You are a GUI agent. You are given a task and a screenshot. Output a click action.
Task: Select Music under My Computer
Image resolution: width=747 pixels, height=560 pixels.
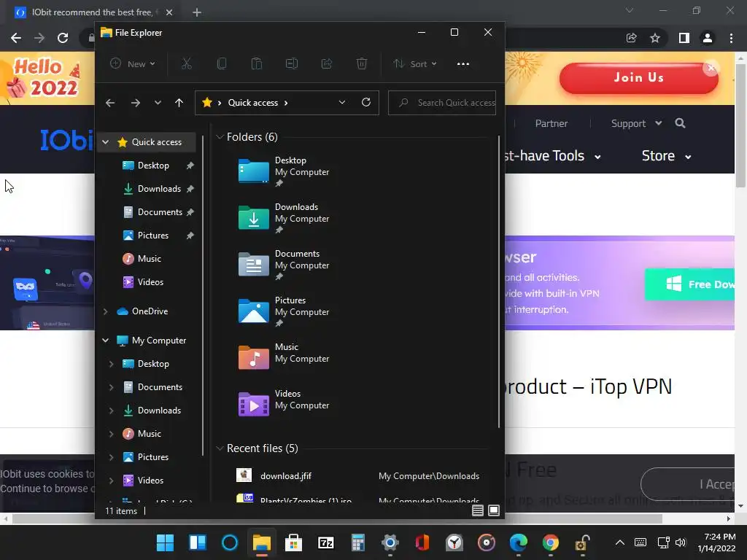[x=149, y=433]
